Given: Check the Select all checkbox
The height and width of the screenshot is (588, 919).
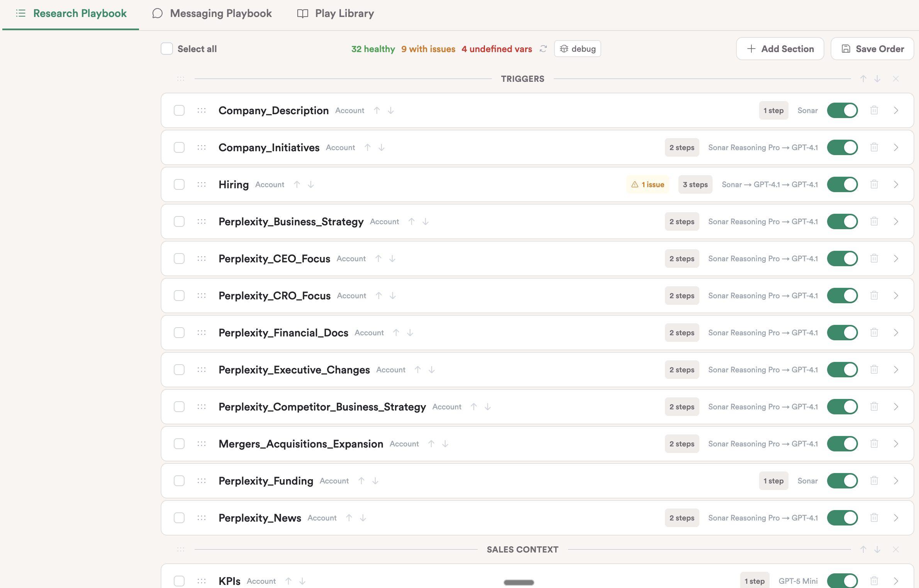Looking at the screenshot, I should [167, 49].
